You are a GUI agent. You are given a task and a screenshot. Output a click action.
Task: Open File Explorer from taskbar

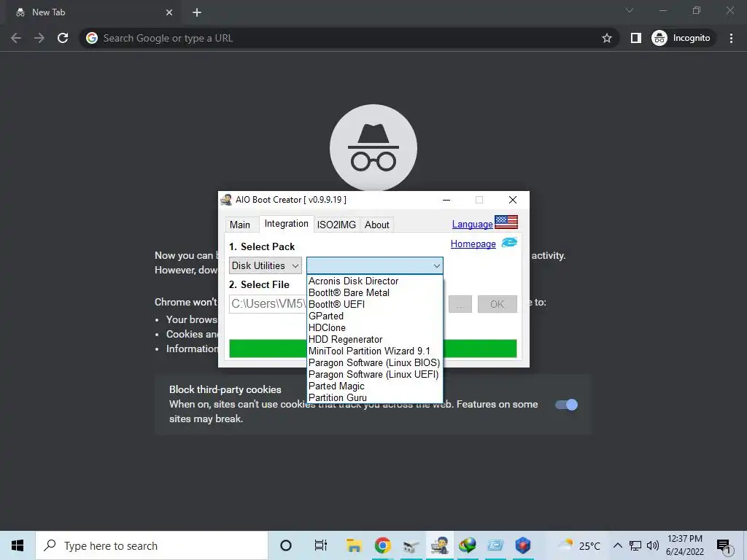(354, 545)
